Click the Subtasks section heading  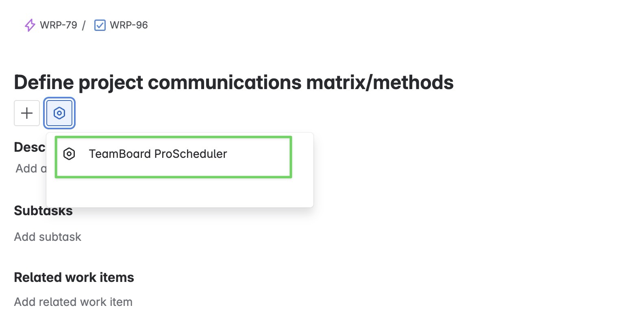tap(43, 211)
